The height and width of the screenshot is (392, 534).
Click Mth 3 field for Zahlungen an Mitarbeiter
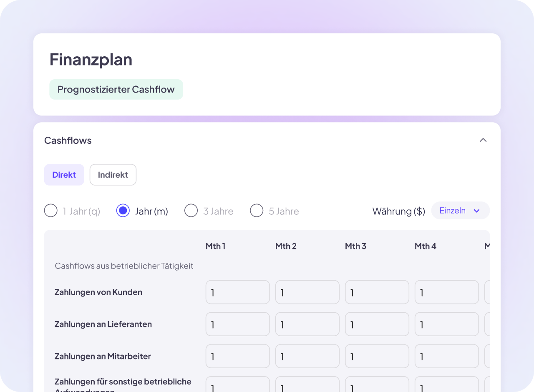pyautogui.click(x=377, y=356)
